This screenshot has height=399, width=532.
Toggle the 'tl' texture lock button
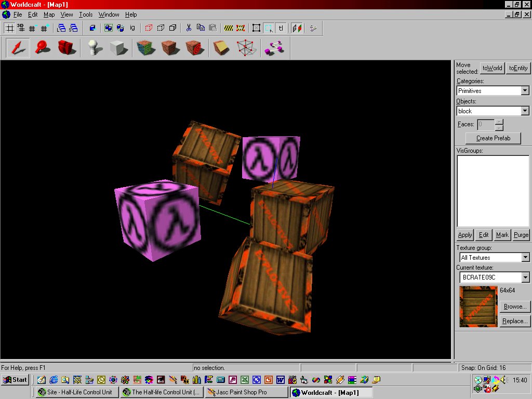pos(281,28)
